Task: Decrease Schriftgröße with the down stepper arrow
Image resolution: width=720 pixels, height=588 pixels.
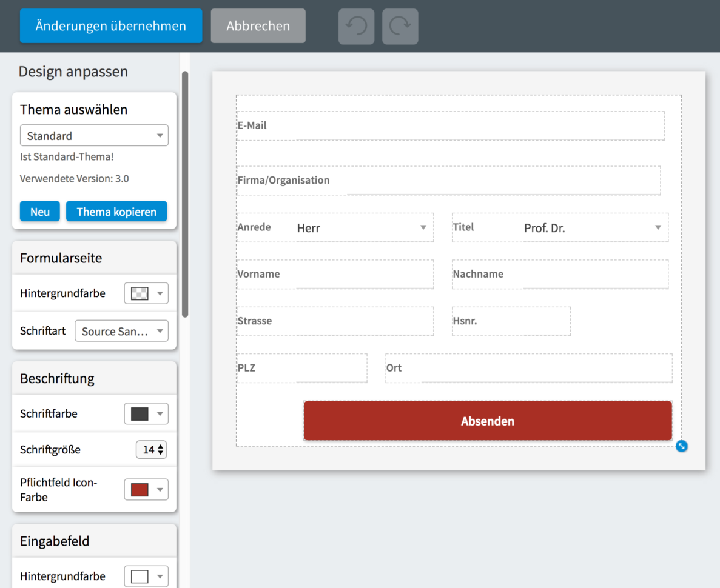Action: point(159,452)
